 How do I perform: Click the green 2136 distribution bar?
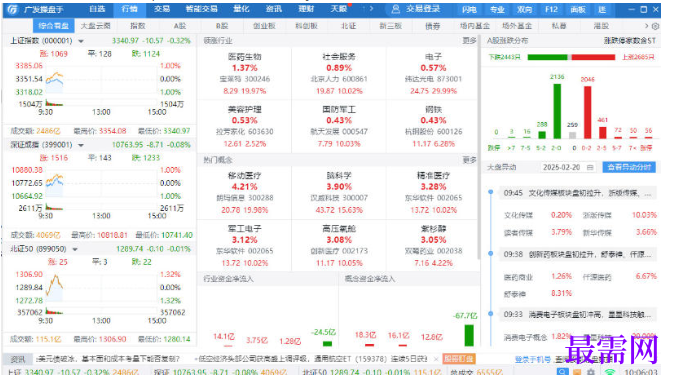[x=557, y=111]
